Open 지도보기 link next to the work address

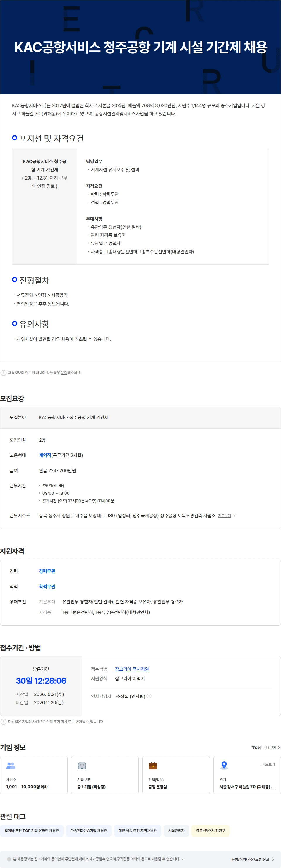click(225, 516)
